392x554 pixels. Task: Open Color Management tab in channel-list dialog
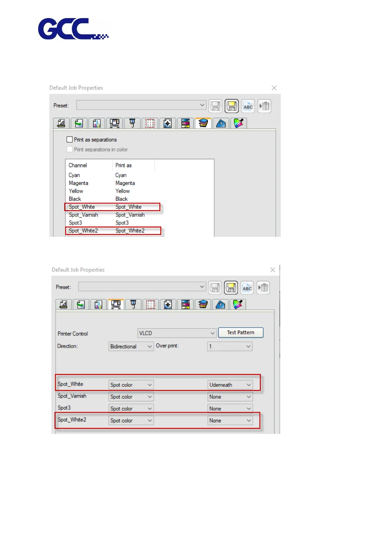97,123
